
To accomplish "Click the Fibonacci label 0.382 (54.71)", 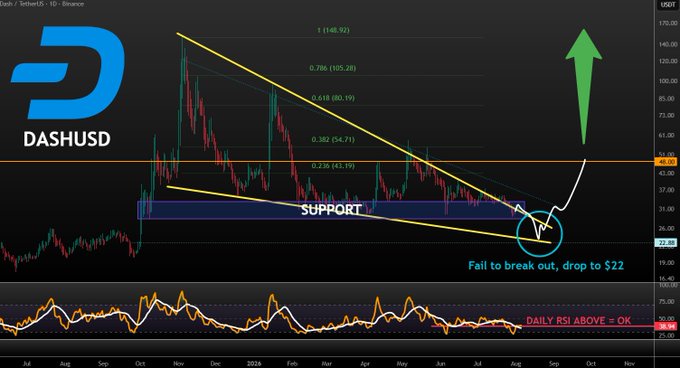I will pyautogui.click(x=333, y=140).
